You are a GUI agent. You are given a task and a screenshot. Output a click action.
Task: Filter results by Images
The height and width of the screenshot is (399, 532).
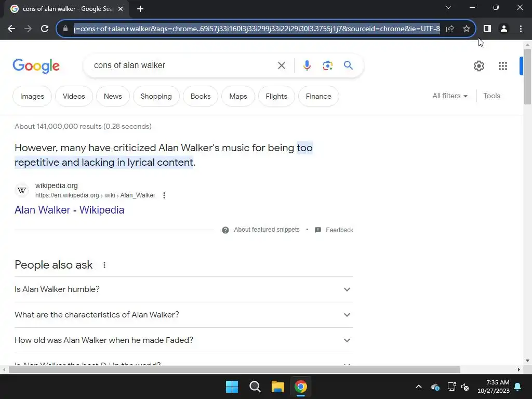pyautogui.click(x=32, y=96)
